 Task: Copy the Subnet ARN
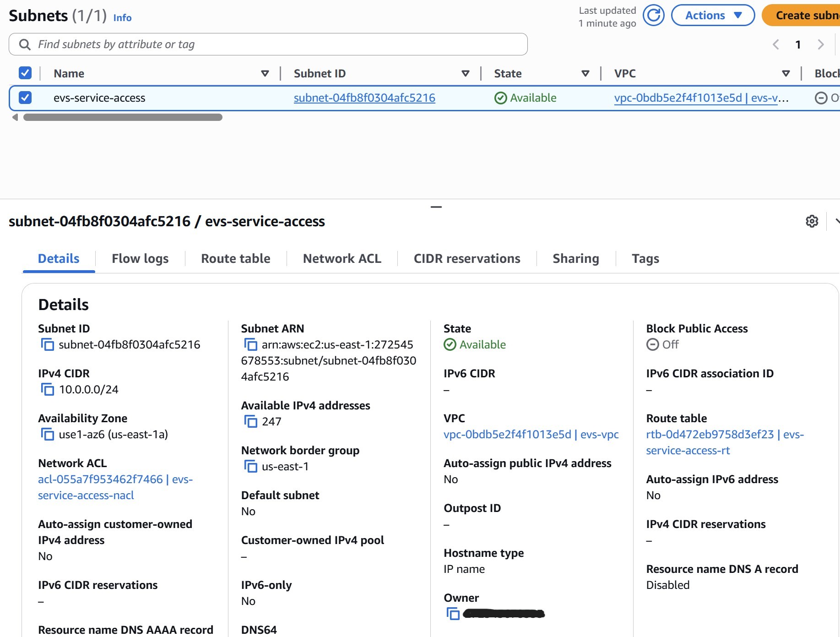click(x=250, y=344)
